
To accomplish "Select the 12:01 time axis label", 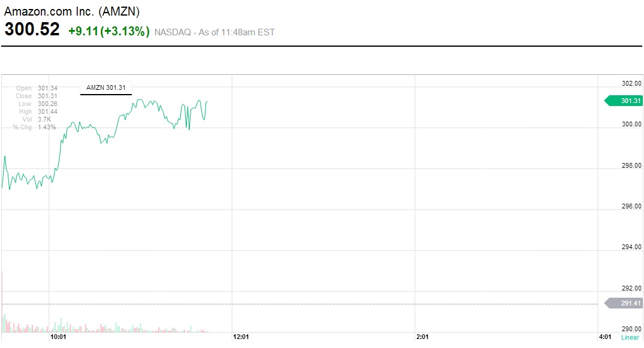I will [241, 337].
